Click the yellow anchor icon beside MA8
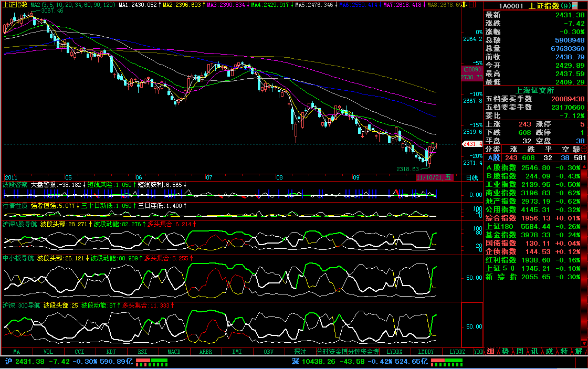This screenshot has width=588, height=369. [464, 5]
